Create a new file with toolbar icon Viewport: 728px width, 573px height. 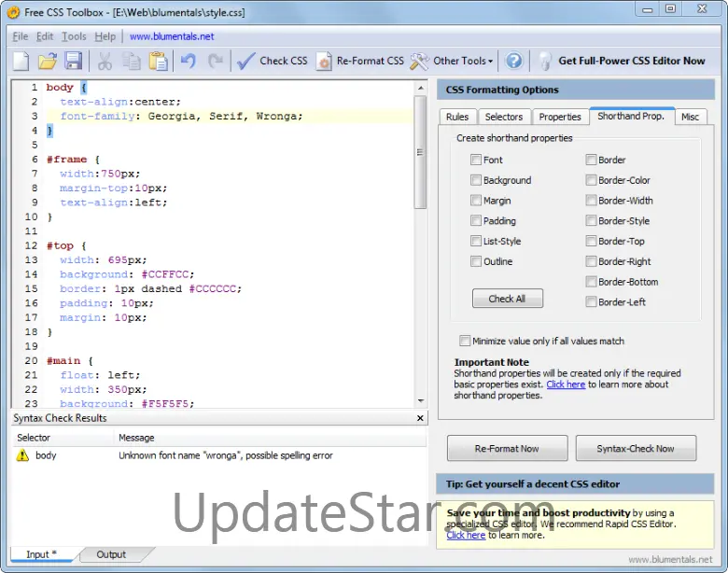click(21, 61)
